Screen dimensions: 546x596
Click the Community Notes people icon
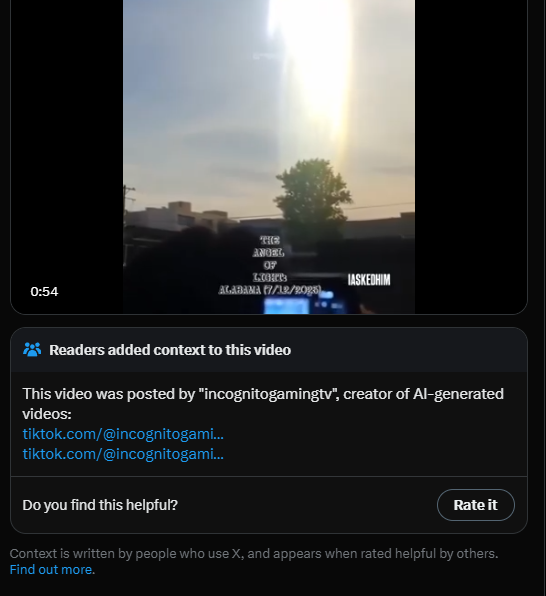[x=32, y=349]
